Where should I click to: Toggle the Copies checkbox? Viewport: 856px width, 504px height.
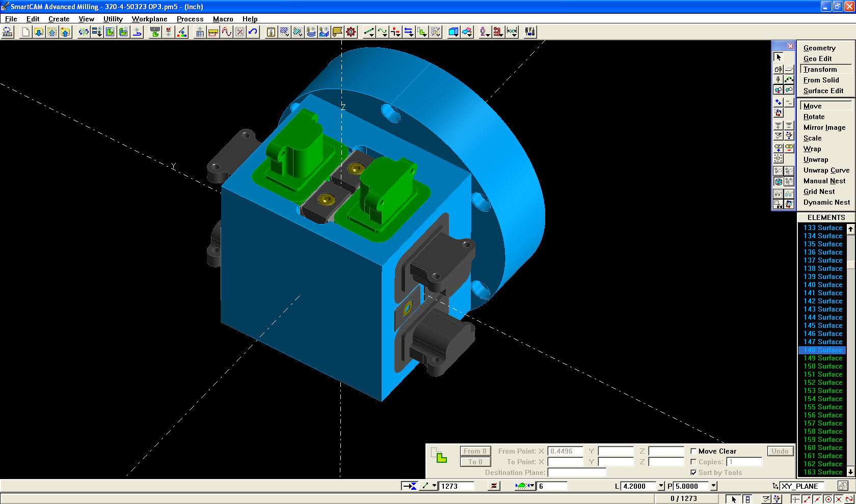tap(693, 462)
